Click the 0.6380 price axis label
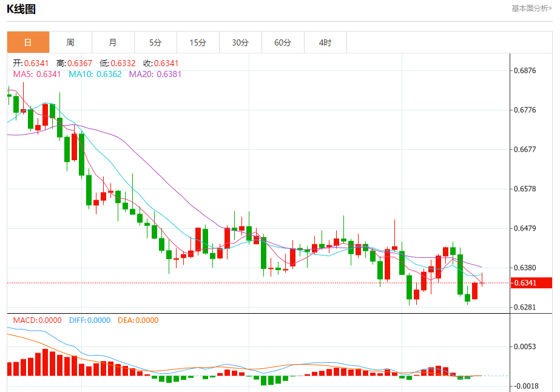The height and width of the screenshot is (392, 560). pyautogui.click(x=525, y=268)
